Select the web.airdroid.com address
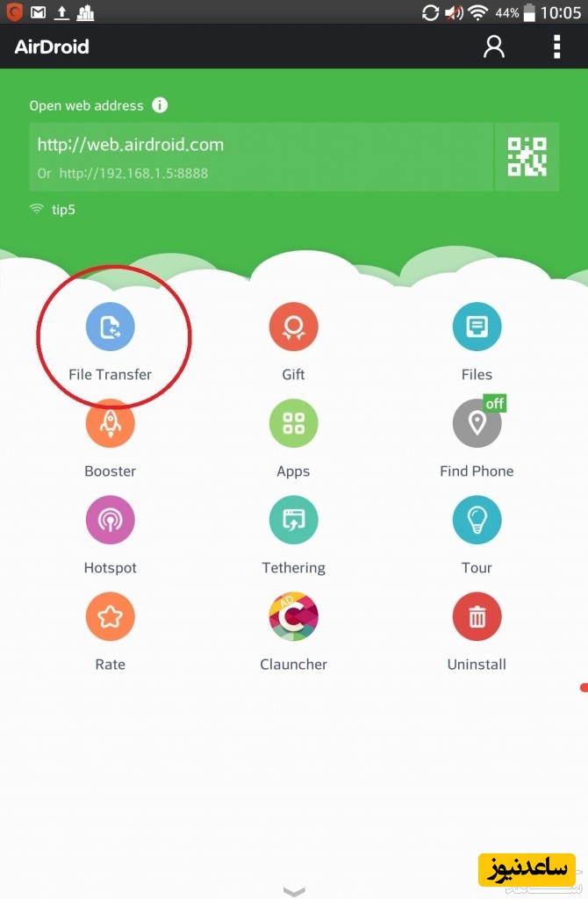 click(131, 145)
